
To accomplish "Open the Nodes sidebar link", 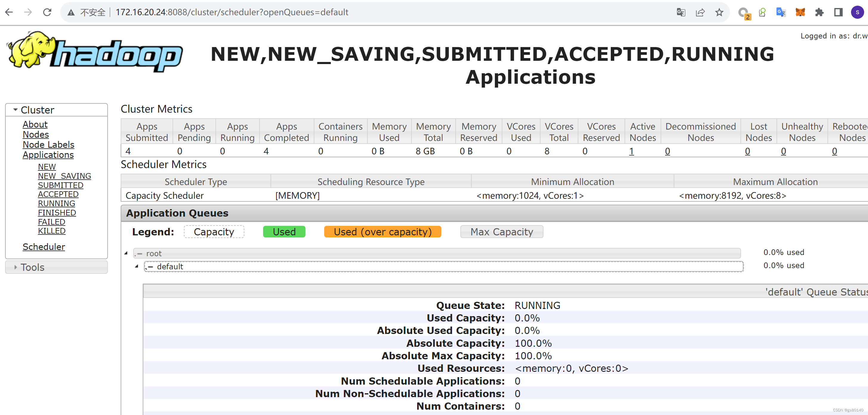I will pyautogui.click(x=35, y=134).
